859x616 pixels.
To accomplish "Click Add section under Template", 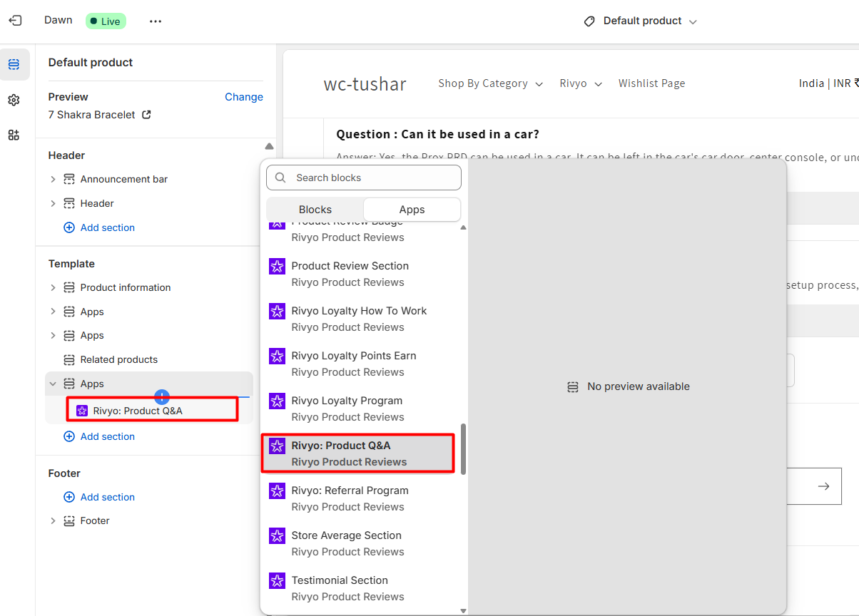I will point(99,436).
